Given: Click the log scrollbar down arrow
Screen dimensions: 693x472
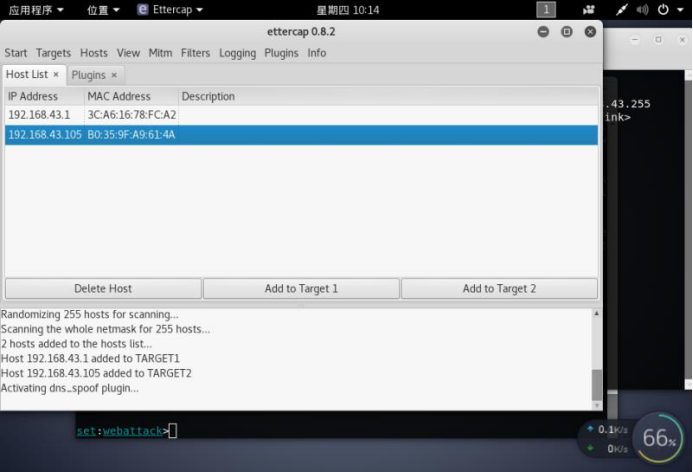Looking at the screenshot, I should click(x=597, y=405).
